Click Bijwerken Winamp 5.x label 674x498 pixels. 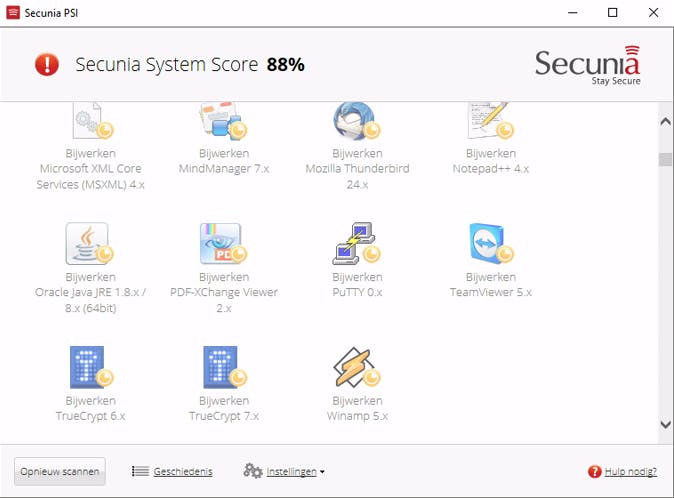(x=357, y=408)
